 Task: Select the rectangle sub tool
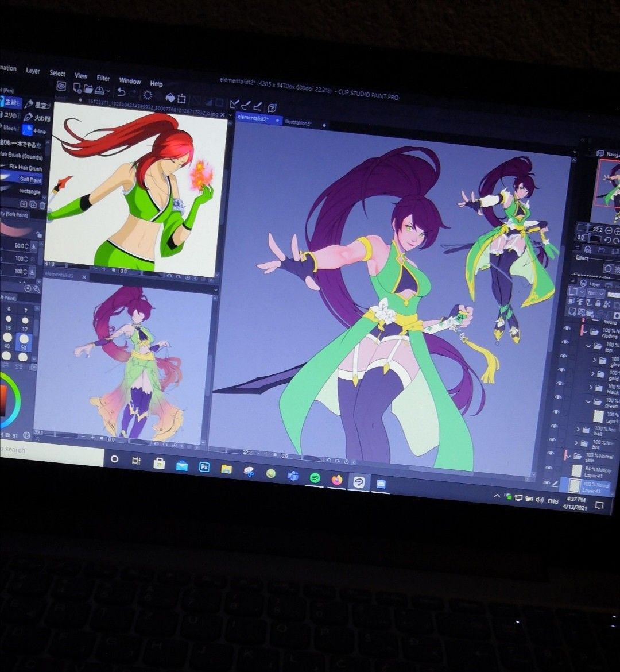pos(21,191)
